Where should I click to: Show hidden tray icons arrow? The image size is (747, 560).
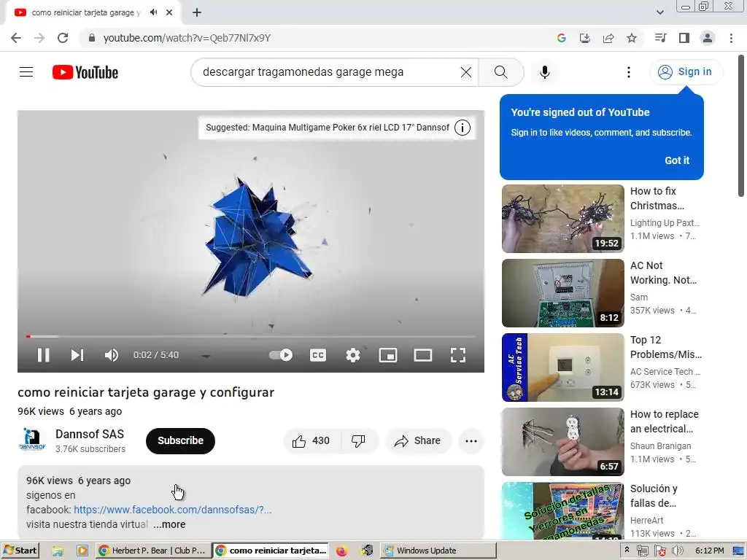(627, 550)
